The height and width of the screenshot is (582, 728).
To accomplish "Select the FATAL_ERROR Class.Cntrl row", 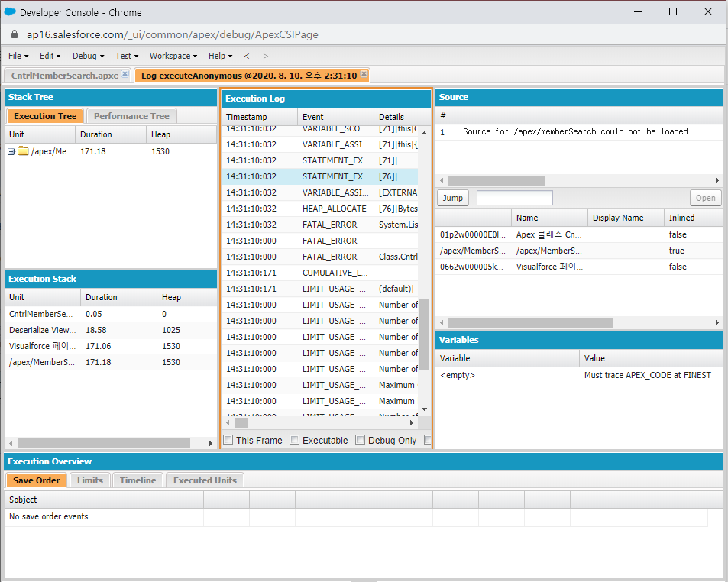I will click(320, 257).
